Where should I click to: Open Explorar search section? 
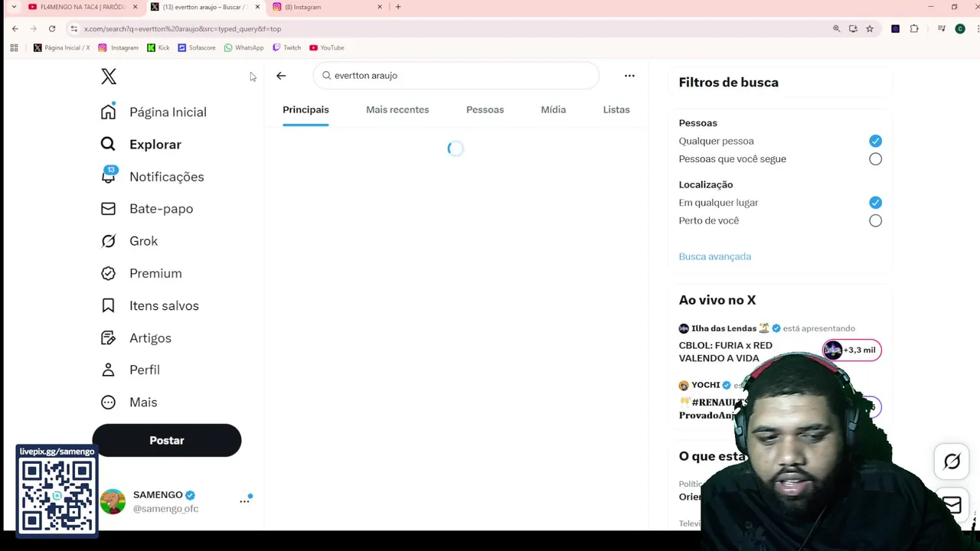pos(142,144)
